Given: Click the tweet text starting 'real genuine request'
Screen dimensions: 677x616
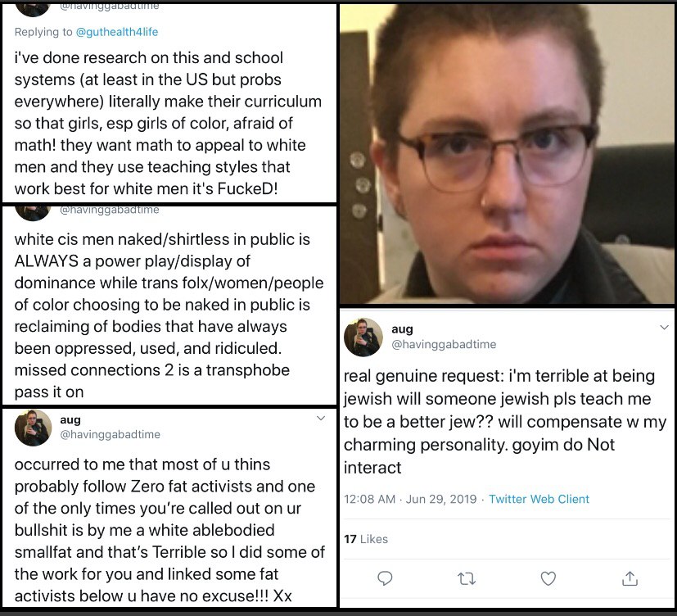Looking at the screenshot, I should pyautogui.click(x=505, y=422).
